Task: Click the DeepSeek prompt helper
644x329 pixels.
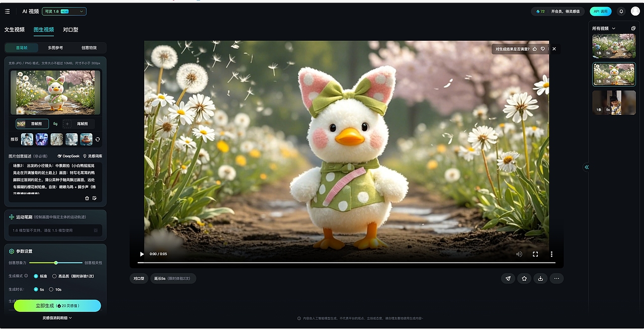Action: coord(68,156)
